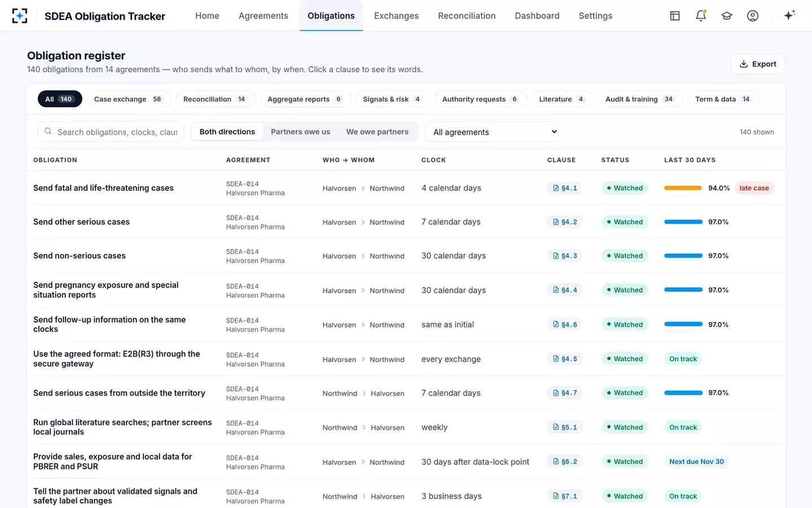
Task: Go to the Agreements tab
Action: (263, 16)
